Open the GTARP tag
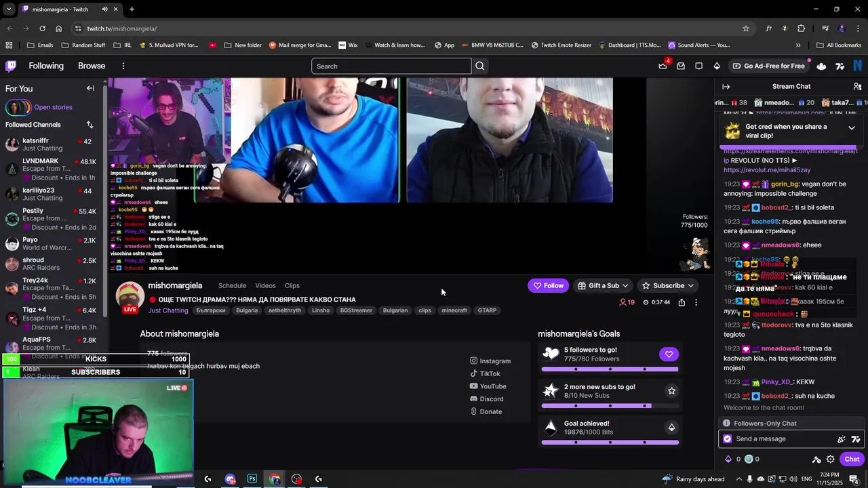Screen dimensions: 868x488 [487, 310]
